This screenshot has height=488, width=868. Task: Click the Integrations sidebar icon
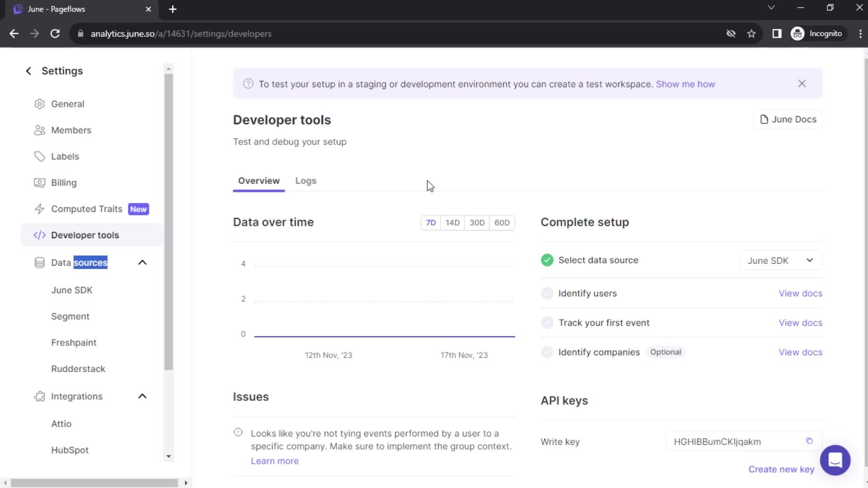coord(40,396)
